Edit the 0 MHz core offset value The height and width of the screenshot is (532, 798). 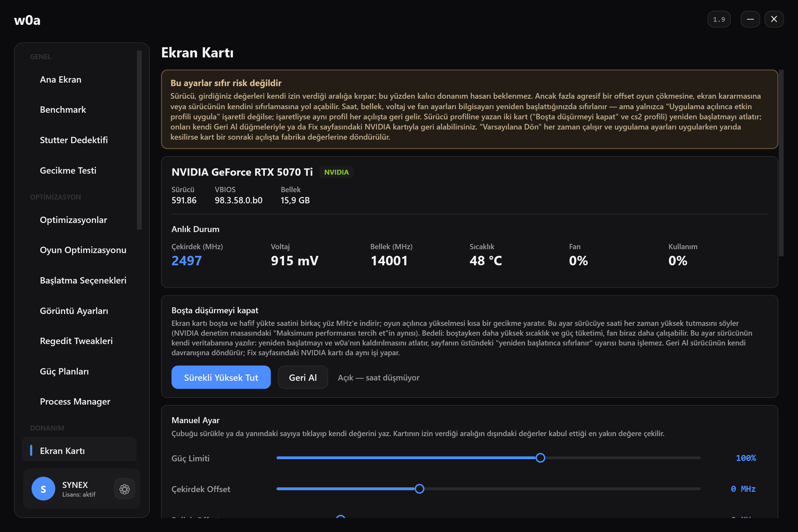(743, 489)
